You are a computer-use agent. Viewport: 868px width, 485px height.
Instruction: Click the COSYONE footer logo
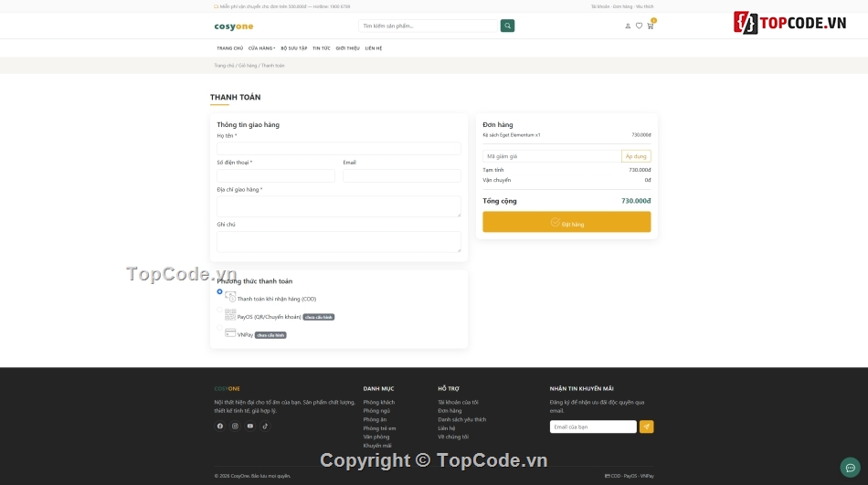[x=227, y=389]
